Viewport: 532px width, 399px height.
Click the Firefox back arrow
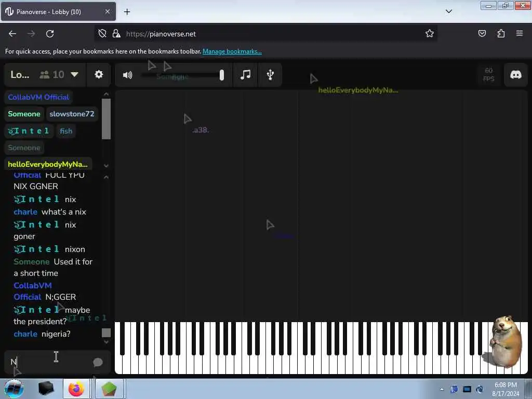(12, 34)
